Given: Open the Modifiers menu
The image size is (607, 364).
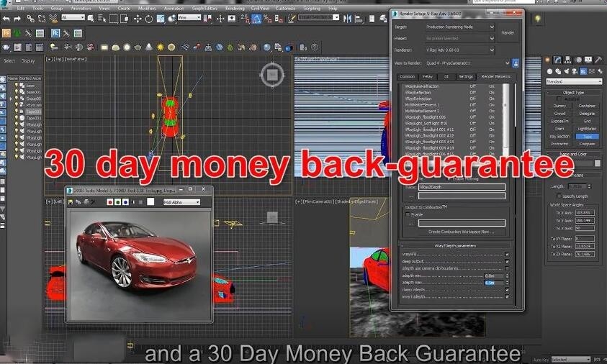Looking at the screenshot, I should tap(147, 8).
